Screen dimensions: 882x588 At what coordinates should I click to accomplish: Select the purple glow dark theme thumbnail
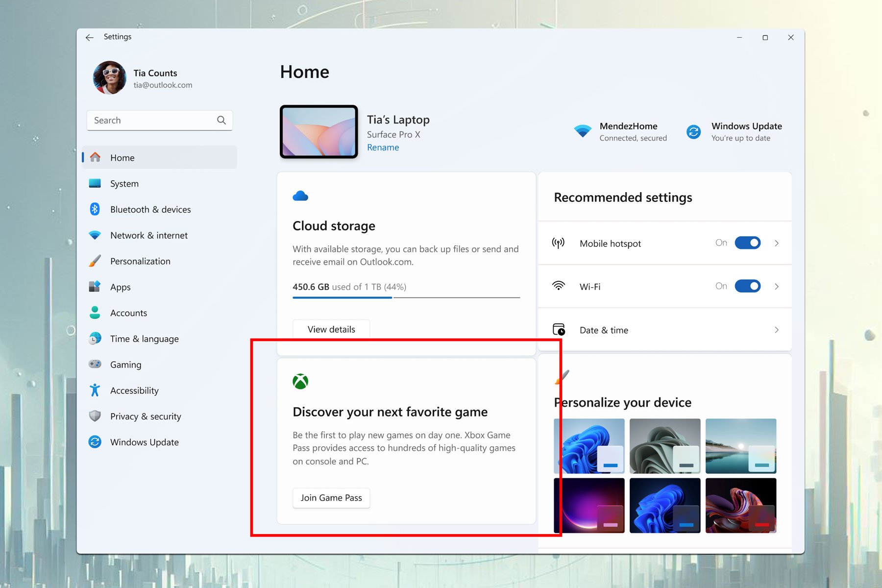point(589,505)
